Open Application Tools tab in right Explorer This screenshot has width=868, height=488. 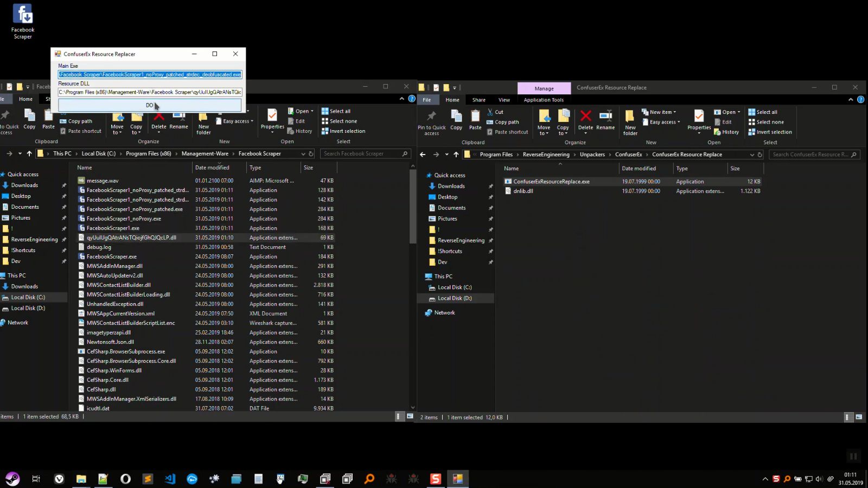tap(544, 100)
